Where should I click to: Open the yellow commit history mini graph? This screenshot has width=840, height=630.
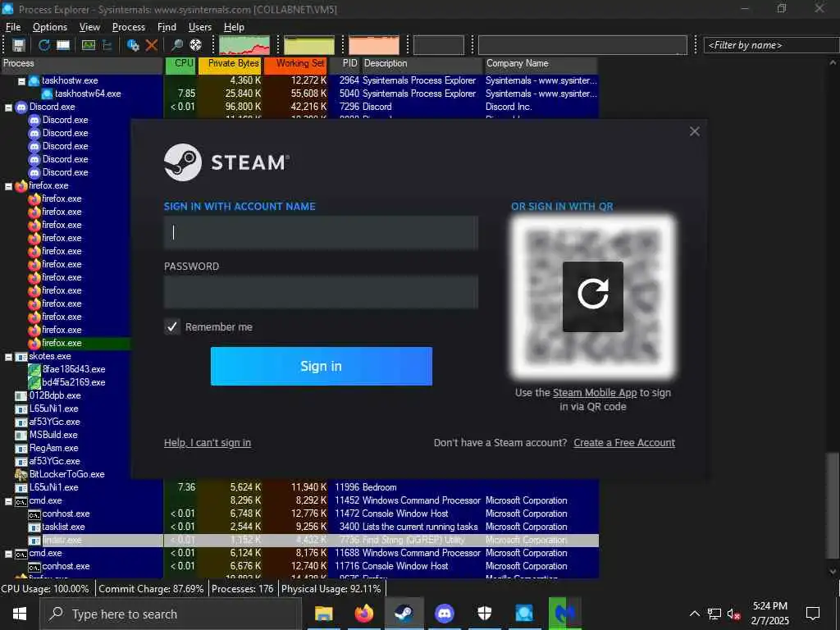[309, 45]
